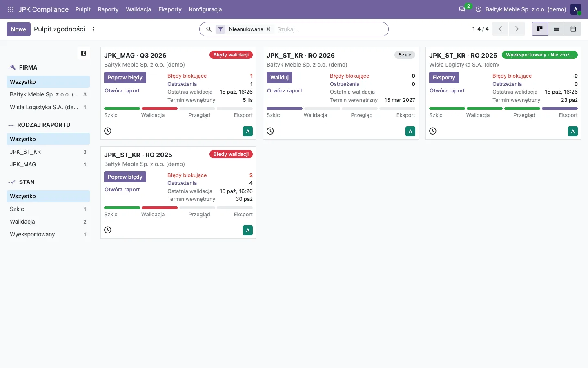Open the user avatar menu
The height and width of the screenshot is (368, 588).
[x=576, y=9]
